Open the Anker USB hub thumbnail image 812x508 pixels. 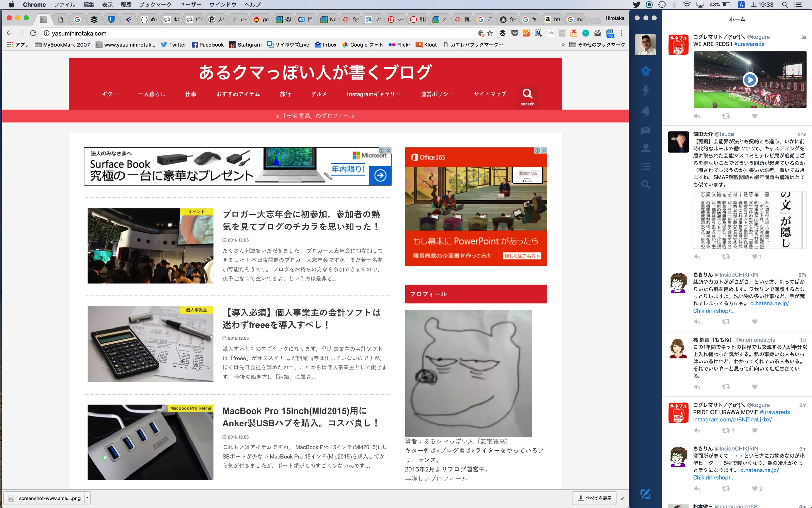tap(151, 442)
